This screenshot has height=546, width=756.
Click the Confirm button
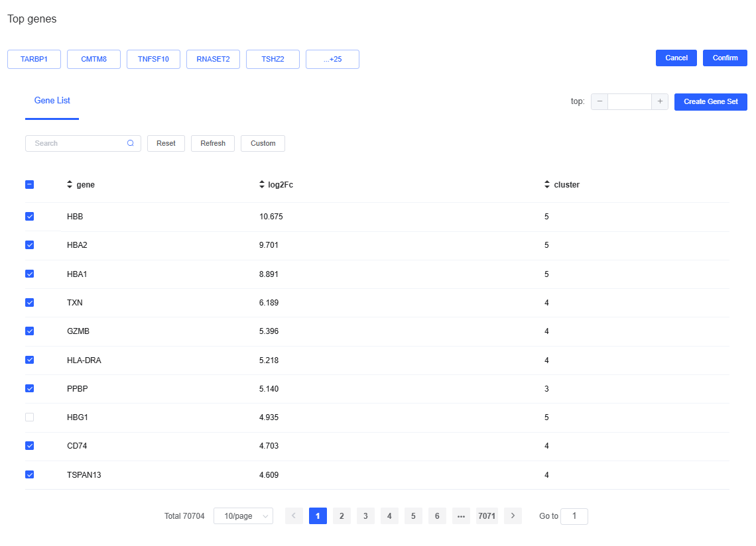coord(725,58)
